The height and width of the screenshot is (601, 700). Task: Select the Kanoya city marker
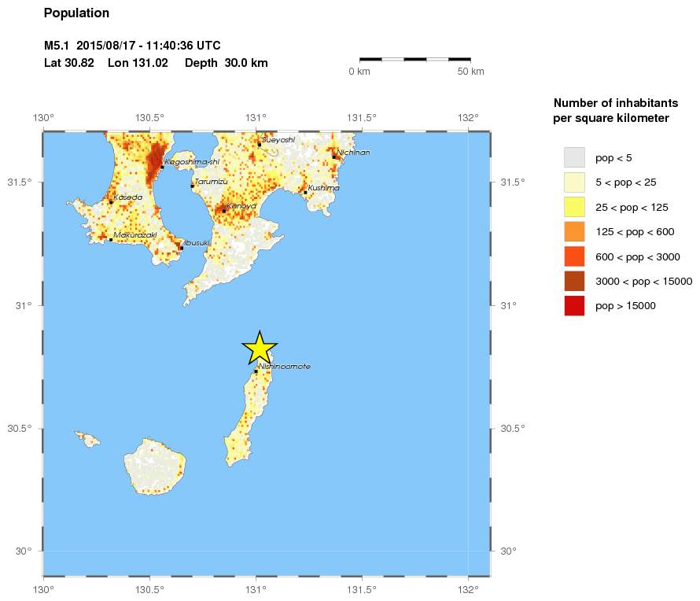pos(224,211)
